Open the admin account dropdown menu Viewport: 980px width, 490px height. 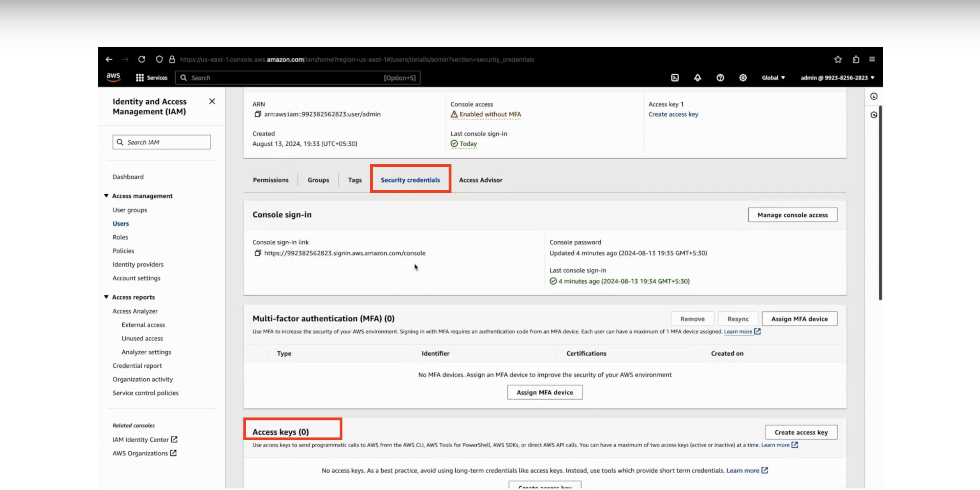click(x=837, y=77)
